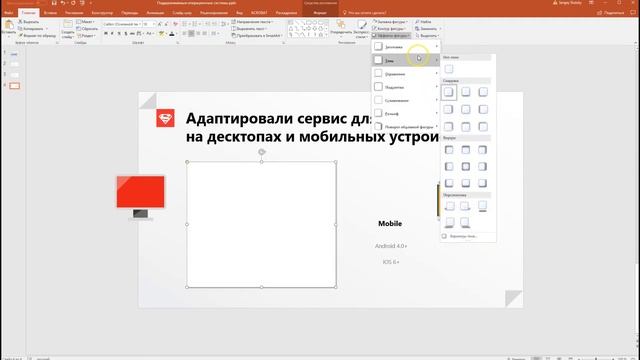Apply perspective upper right shadow preset
This screenshot has width=640, height=360.
point(465,206)
